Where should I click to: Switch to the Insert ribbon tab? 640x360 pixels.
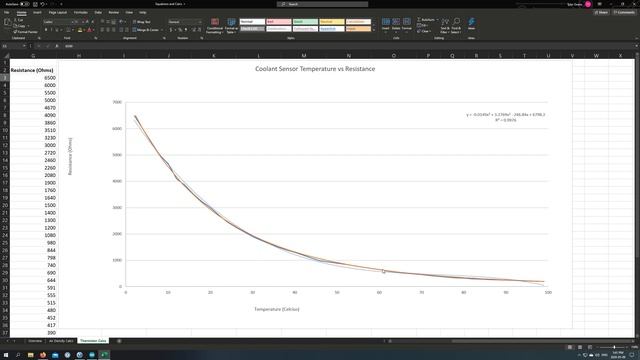click(x=37, y=13)
